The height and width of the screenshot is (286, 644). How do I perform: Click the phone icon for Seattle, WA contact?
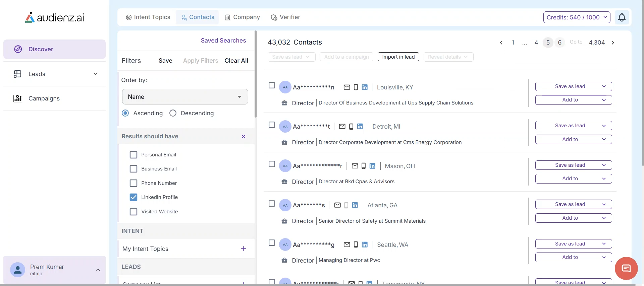[356, 244]
